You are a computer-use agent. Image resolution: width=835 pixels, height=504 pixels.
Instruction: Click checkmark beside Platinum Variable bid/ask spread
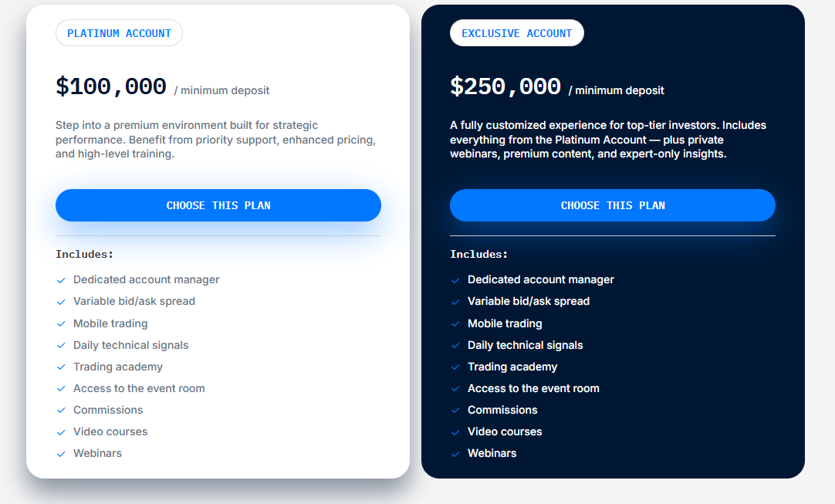61,302
